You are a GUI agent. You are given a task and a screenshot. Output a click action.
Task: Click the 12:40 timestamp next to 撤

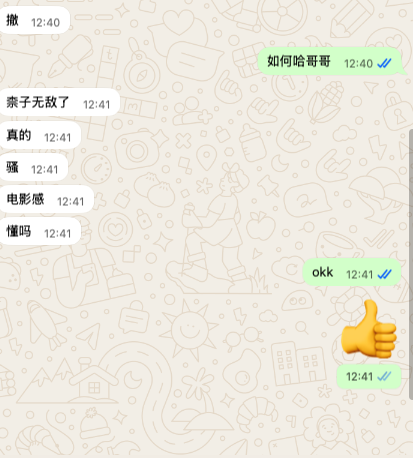click(x=45, y=23)
